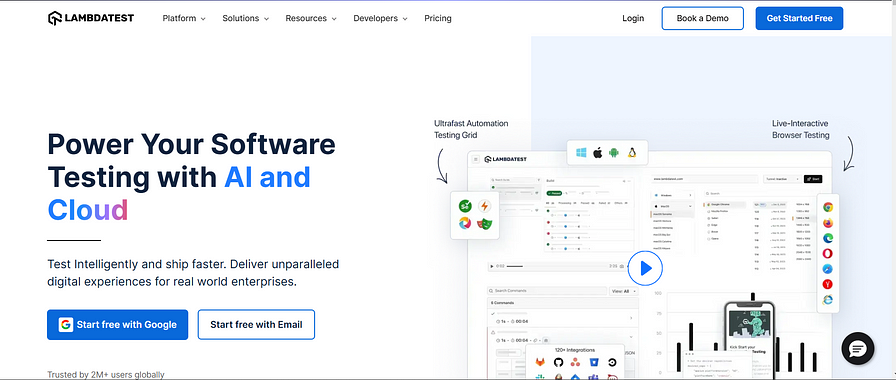
Task: Click the dark Start button in mockup
Action: 813,179
